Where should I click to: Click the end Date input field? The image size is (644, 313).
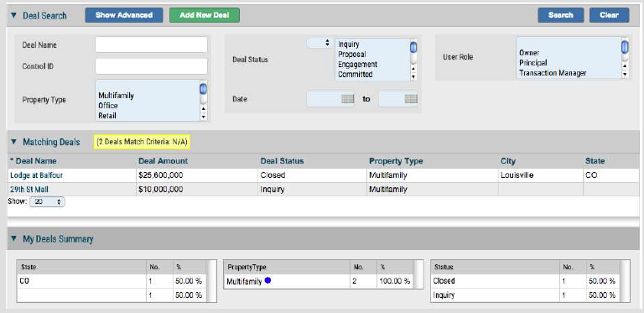click(398, 99)
